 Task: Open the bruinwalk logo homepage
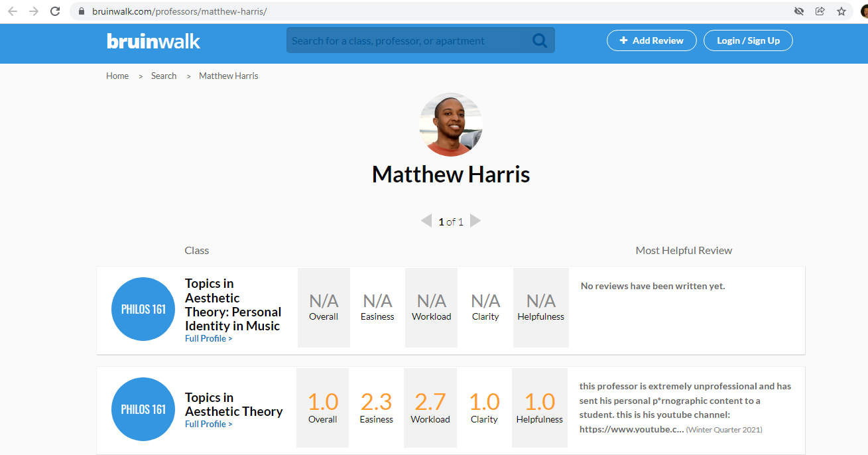[153, 40]
